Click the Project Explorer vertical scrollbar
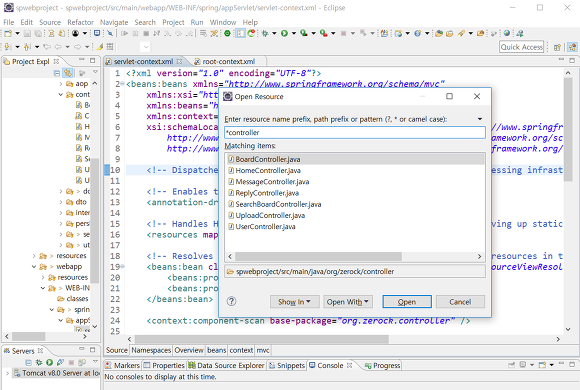 [x=95, y=220]
